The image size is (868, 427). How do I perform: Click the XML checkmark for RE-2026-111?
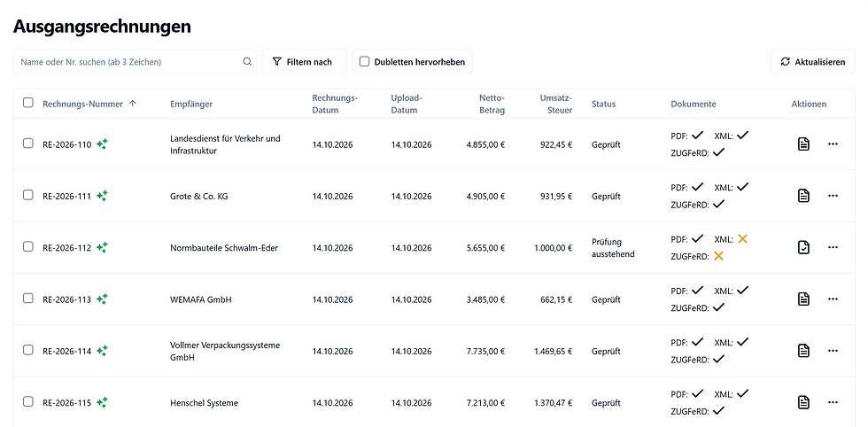tap(742, 187)
